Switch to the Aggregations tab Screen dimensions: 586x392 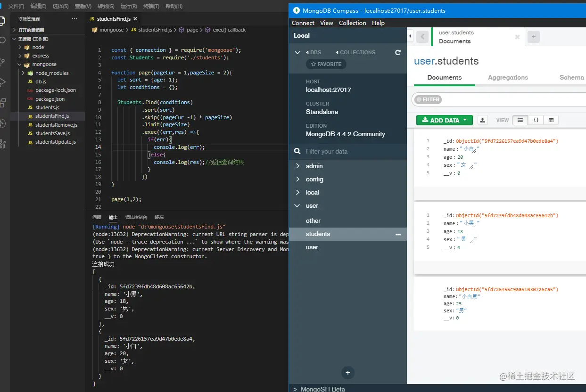508,77
